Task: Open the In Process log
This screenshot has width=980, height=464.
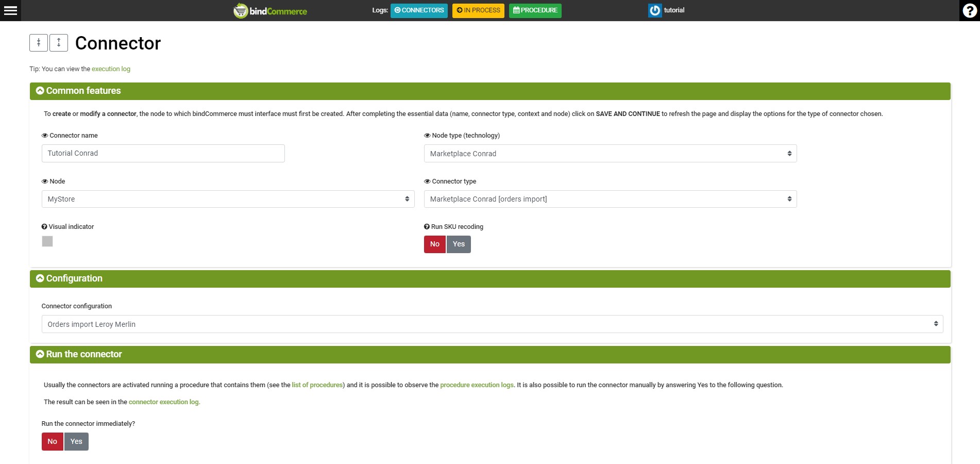Action: click(x=478, y=10)
